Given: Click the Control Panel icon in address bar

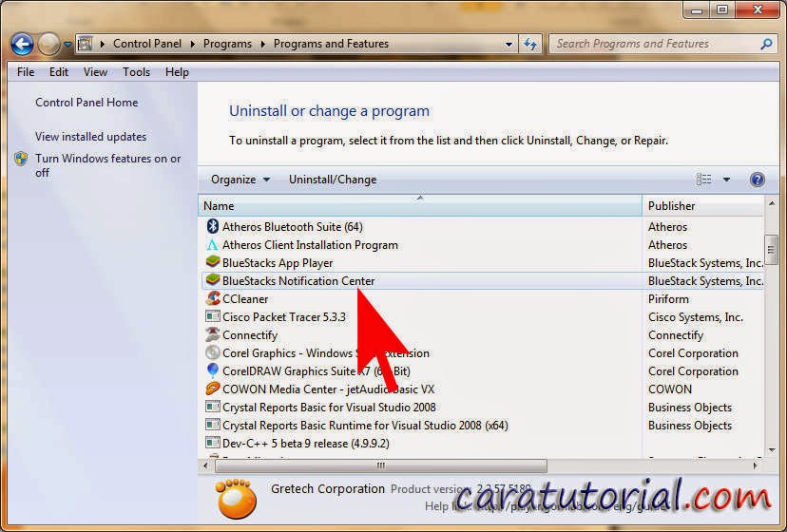Looking at the screenshot, I should (x=85, y=44).
